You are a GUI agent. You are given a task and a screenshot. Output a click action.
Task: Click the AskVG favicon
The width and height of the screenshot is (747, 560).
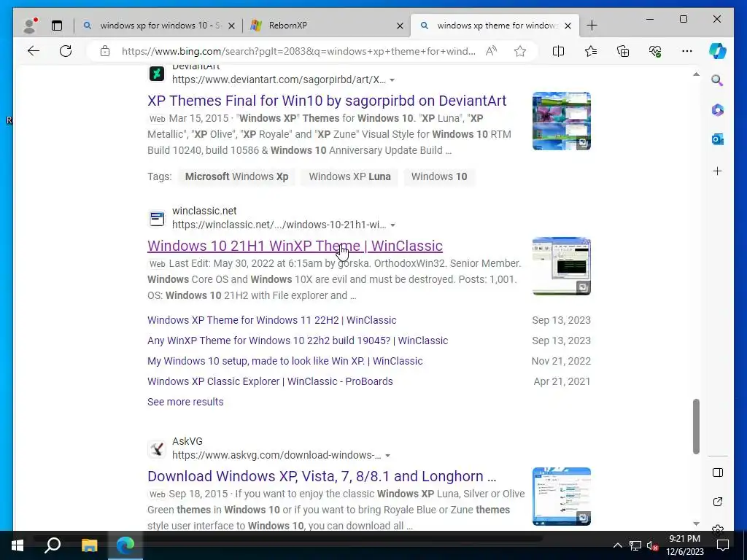(x=157, y=449)
